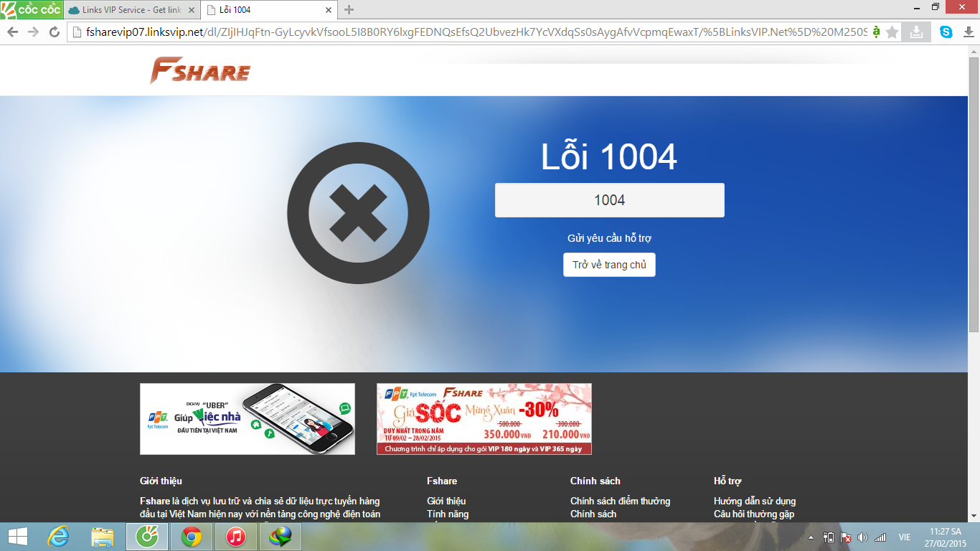Open the Windows Start button
This screenshot has height=551, width=980.
(x=18, y=537)
